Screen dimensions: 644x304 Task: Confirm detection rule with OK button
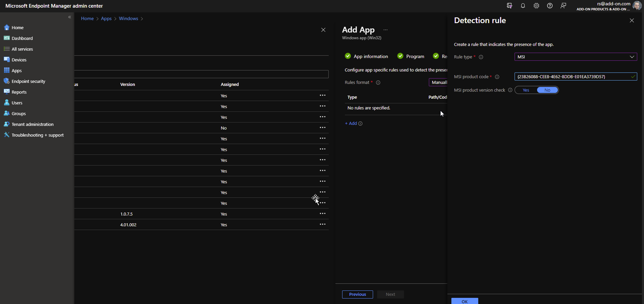tap(465, 301)
